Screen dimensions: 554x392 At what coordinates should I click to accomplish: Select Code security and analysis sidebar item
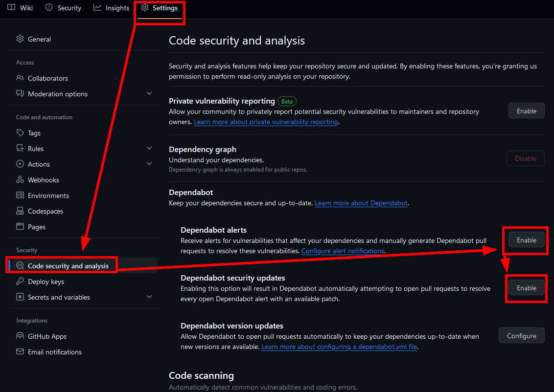(68, 266)
